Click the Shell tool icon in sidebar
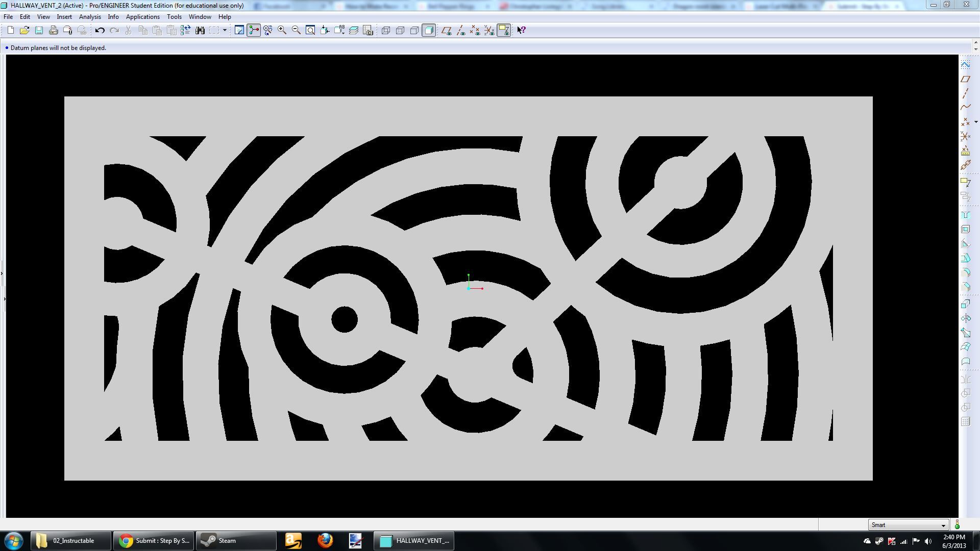 point(965,230)
